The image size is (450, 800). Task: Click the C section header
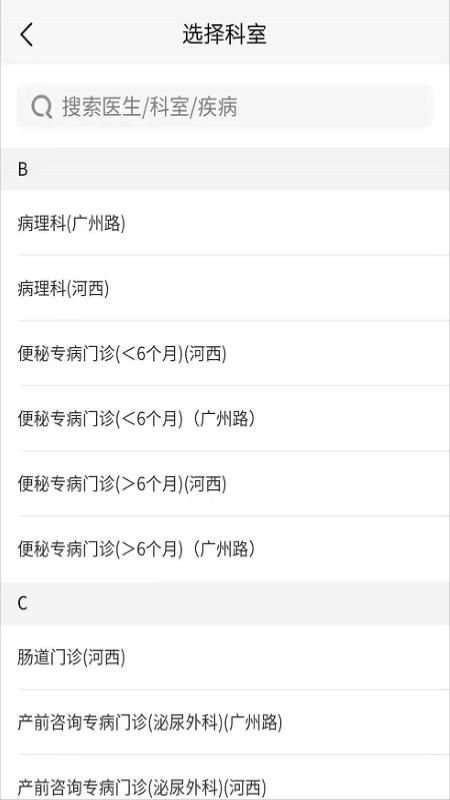(x=225, y=604)
